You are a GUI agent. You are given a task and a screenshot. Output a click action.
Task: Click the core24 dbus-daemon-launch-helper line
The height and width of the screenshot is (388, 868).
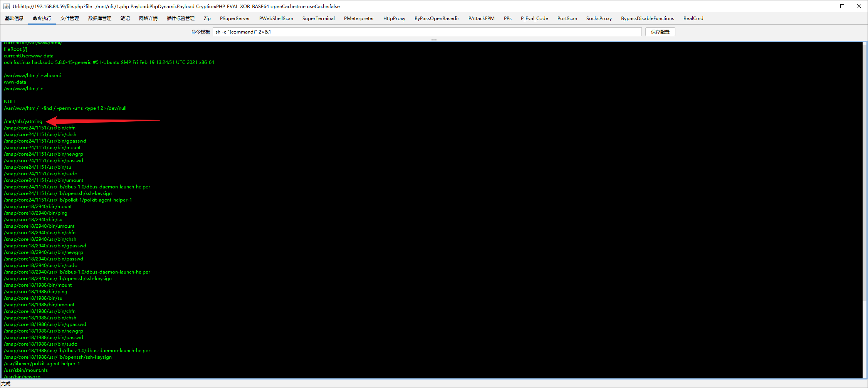[77, 187]
